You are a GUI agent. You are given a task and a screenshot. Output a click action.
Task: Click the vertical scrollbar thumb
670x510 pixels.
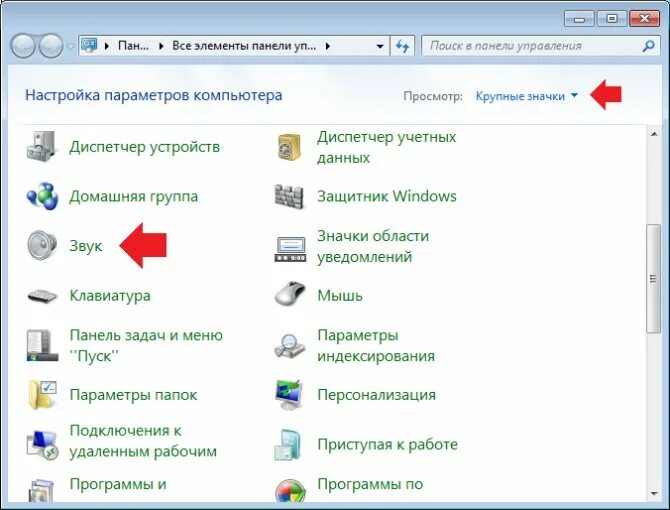(x=652, y=278)
